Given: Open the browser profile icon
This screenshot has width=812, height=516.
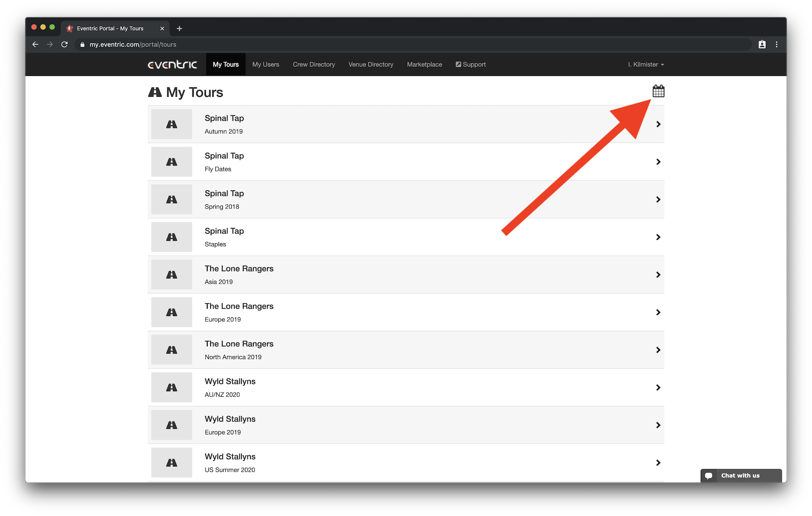Looking at the screenshot, I should (x=762, y=44).
